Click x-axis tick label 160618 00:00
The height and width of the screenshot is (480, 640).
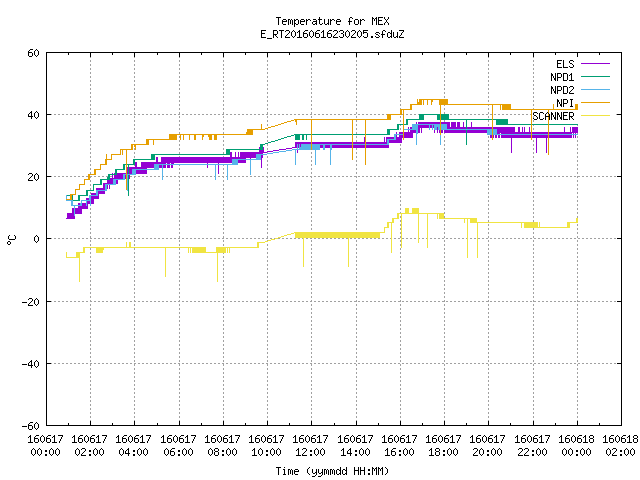coord(577,446)
